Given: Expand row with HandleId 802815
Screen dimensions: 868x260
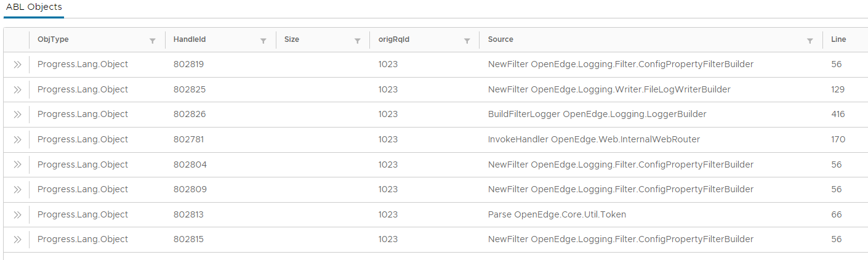Looking at the screenshot, I should coord(17,240).
